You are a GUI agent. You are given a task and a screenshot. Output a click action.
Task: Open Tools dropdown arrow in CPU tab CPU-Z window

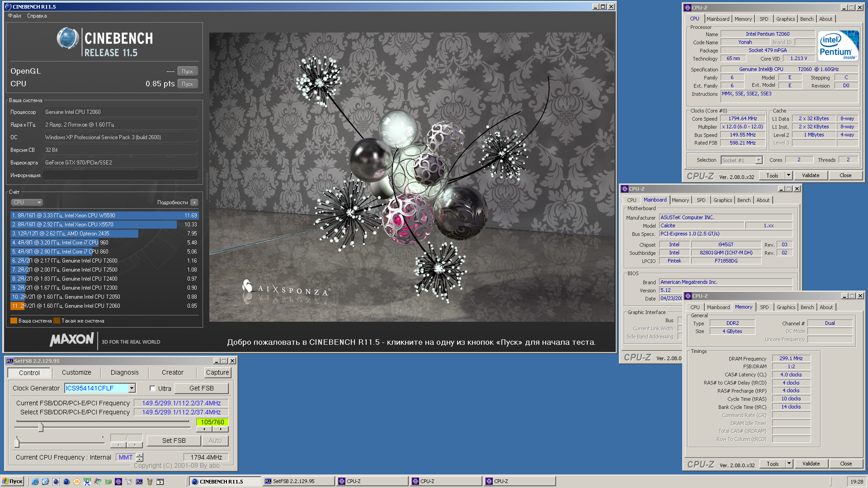point(788,175)
